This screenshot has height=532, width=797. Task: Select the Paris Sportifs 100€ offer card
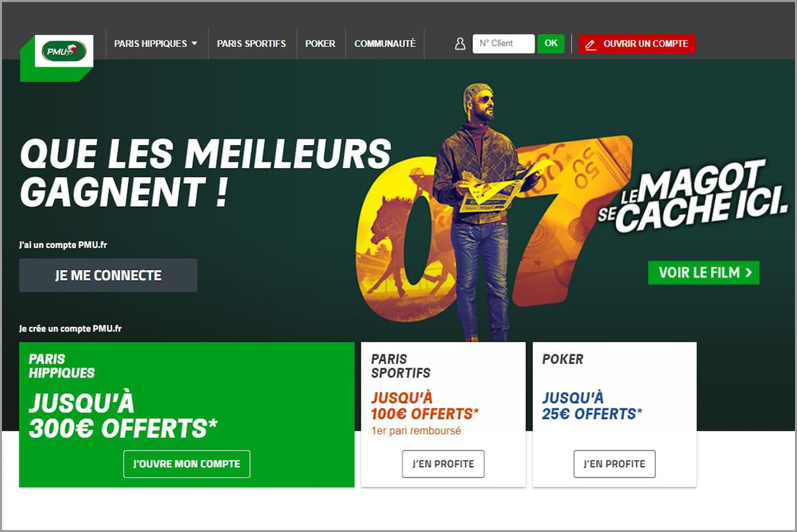click(x=443, y=414)
